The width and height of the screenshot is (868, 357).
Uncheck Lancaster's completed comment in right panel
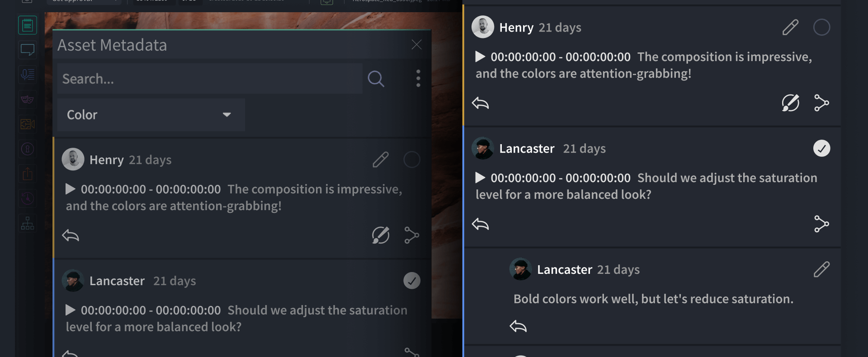coord(821,148)
